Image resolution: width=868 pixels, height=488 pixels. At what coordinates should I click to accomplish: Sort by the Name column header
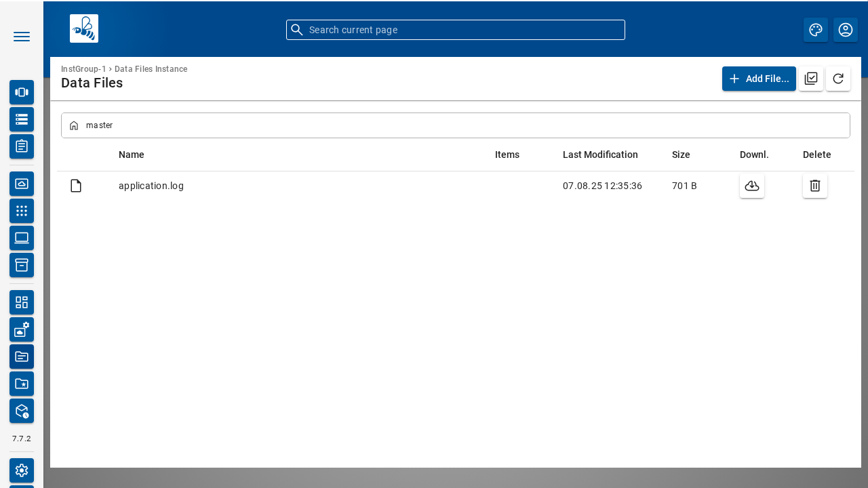pyautogui.click(x=132, y=155)
